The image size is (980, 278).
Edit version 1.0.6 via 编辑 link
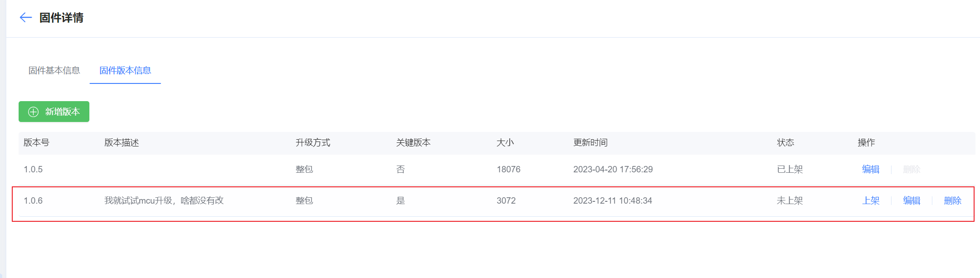coord(911,200)
